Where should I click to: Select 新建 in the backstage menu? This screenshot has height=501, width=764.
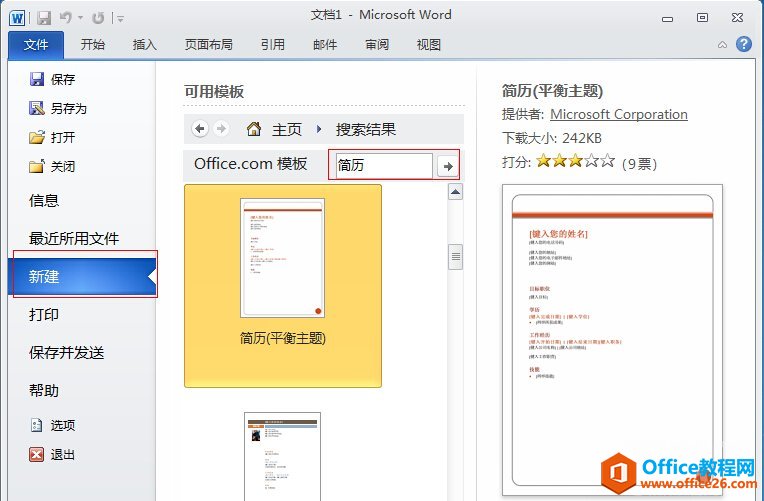82,276
